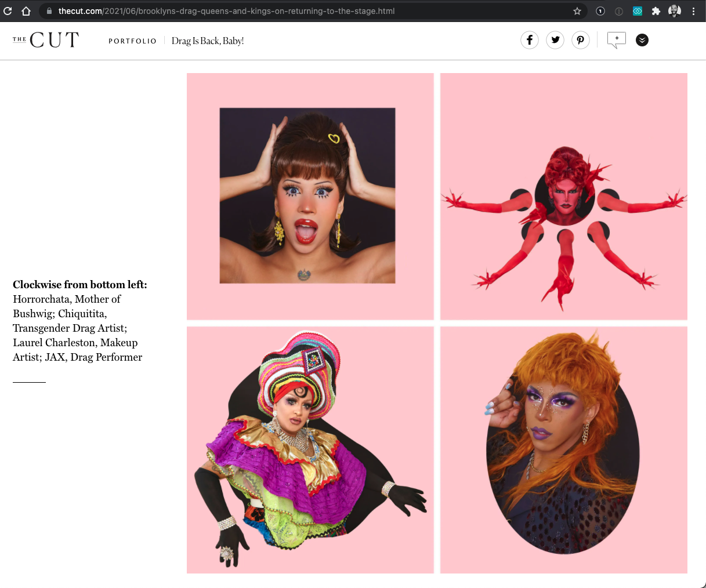Viewport: 706px width, 588px height.
Task: Open Chrome's three-dot menu
Action: coord(694,10)
